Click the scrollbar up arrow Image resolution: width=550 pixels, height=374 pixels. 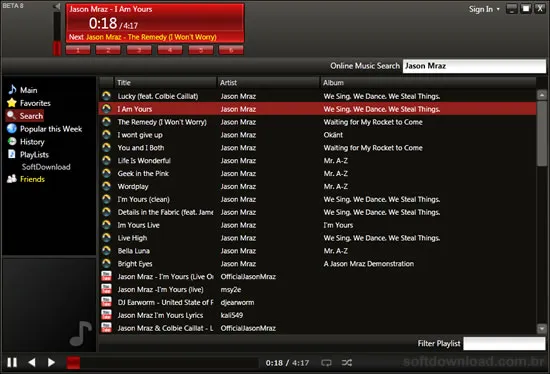pos(542,95)
